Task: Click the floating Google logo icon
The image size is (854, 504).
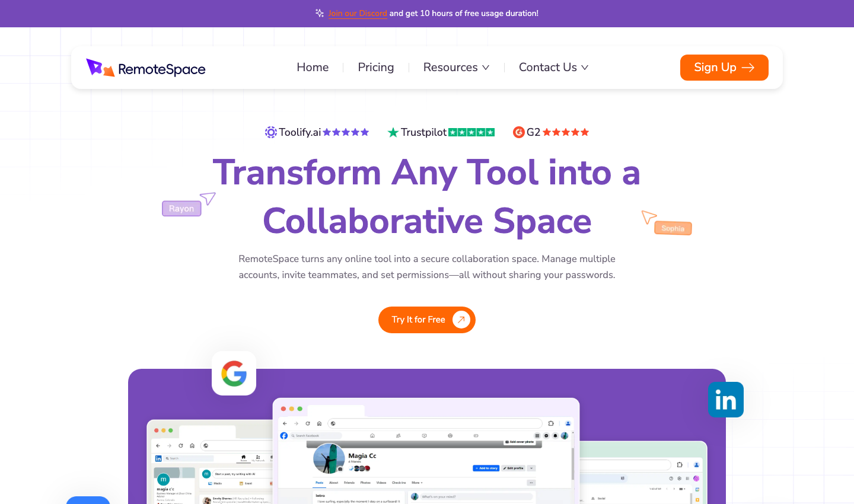Action: pos(234,374)
